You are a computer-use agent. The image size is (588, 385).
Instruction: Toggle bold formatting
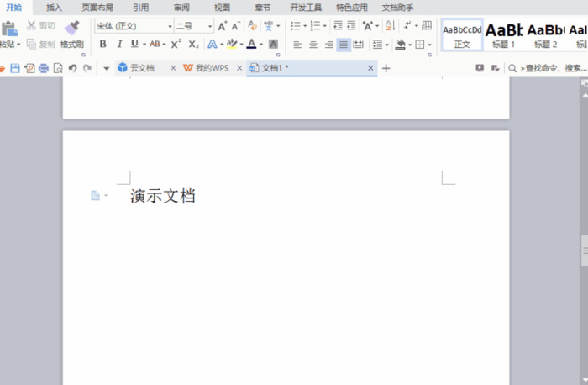tap(102, 45)
